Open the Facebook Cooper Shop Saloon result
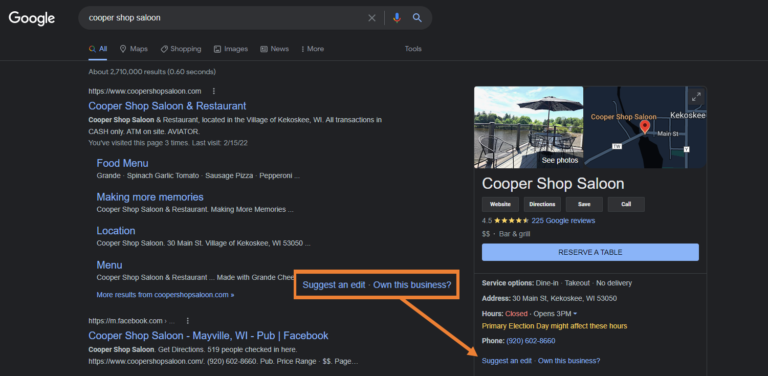 point(208,335)
